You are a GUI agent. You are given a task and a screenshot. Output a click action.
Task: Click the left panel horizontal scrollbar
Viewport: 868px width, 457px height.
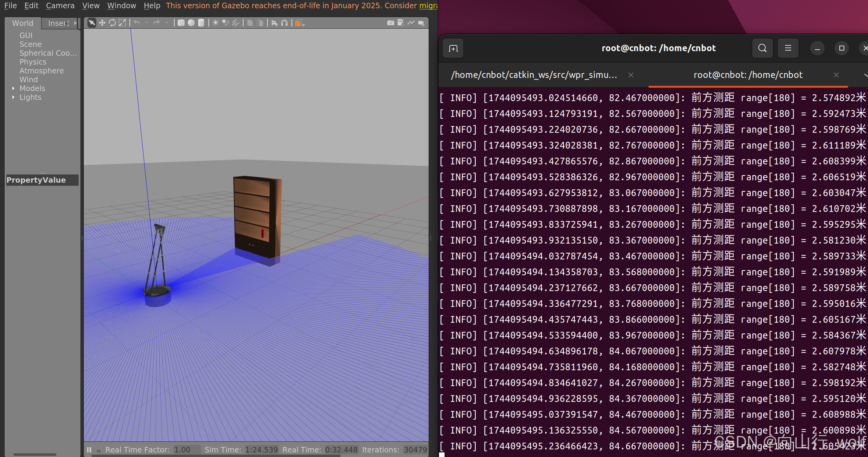pos(35,454)
